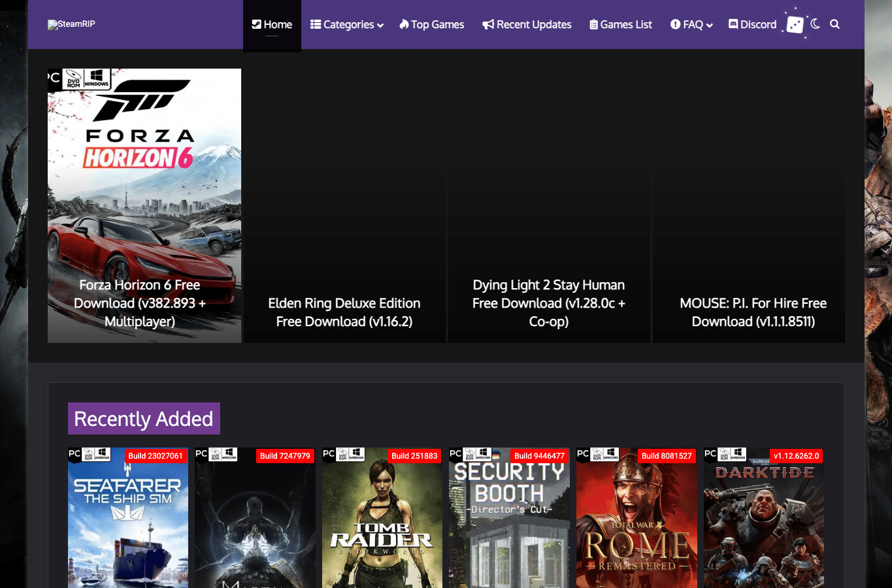892x588 pixels.
Task: Click the random game dice icon
Action: (x=795, y=25)
